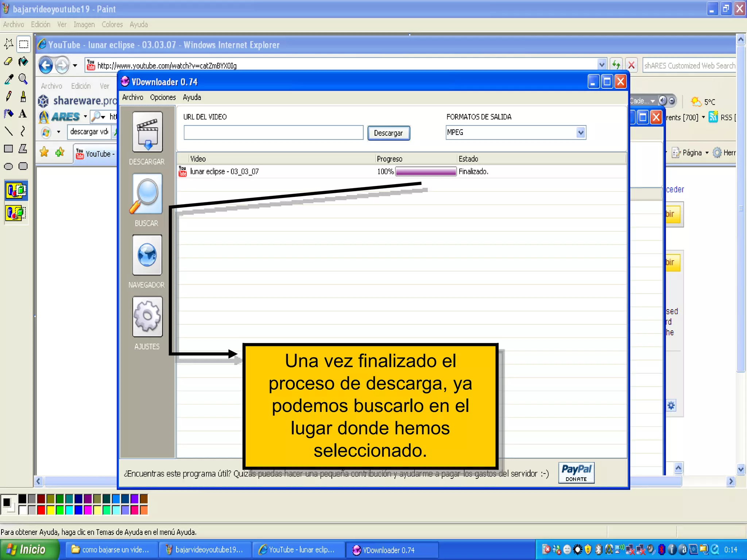Switch to the YouTube IE taskbar button
Image resolution: width=747 pixels, height=560 pixels.
299,549
